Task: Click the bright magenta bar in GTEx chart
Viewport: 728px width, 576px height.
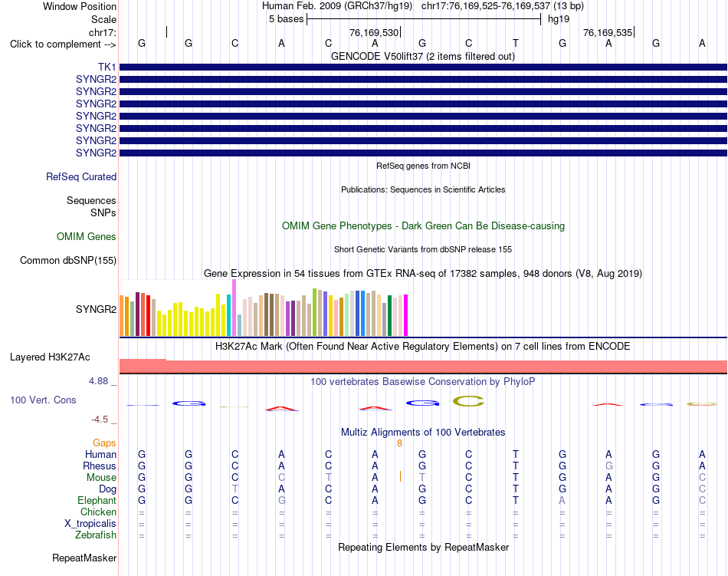Action: (x=406, y=315)
